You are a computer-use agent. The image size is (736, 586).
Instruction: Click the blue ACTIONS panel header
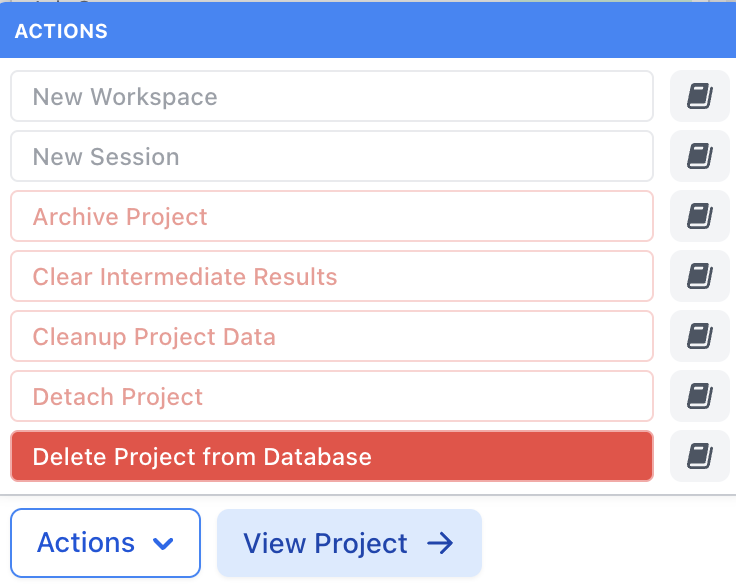[x=368, y=31]
